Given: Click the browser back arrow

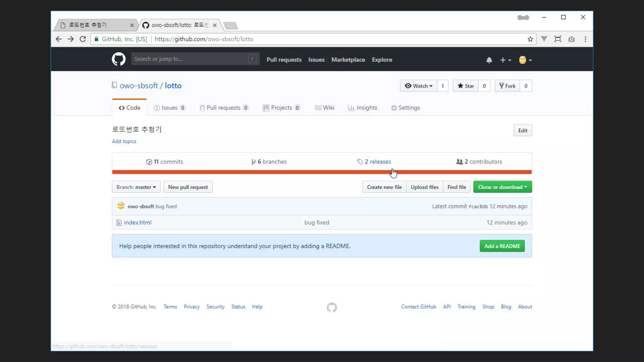Looking at the screenshot, I should [x=58, y=39].
